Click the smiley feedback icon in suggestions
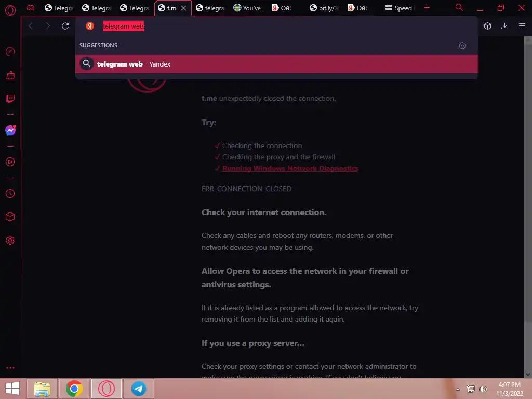Screen dimensions: 532x399 tap(462, 46)
